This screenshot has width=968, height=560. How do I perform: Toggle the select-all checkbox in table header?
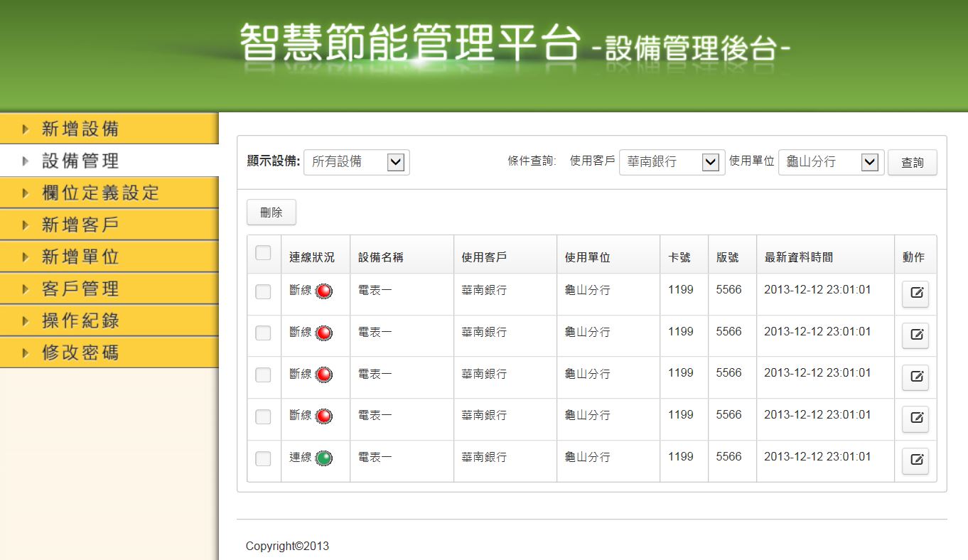[263, 252]
